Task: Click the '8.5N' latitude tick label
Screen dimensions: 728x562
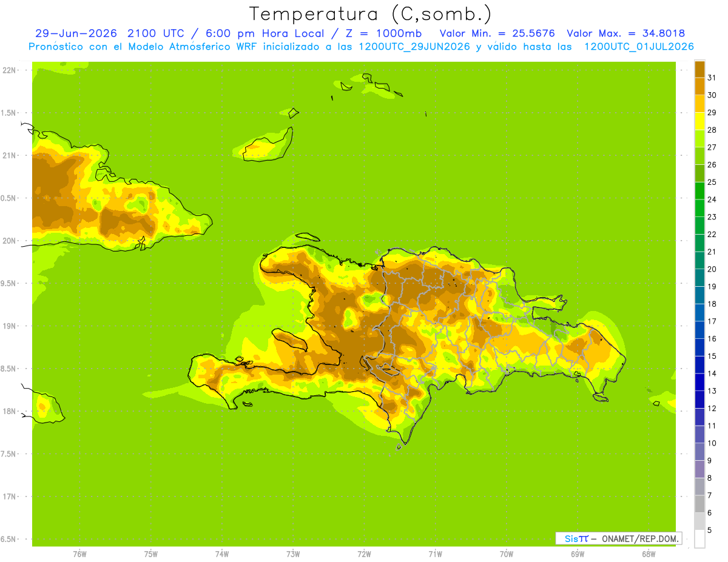Action: [x=8, y=369]
